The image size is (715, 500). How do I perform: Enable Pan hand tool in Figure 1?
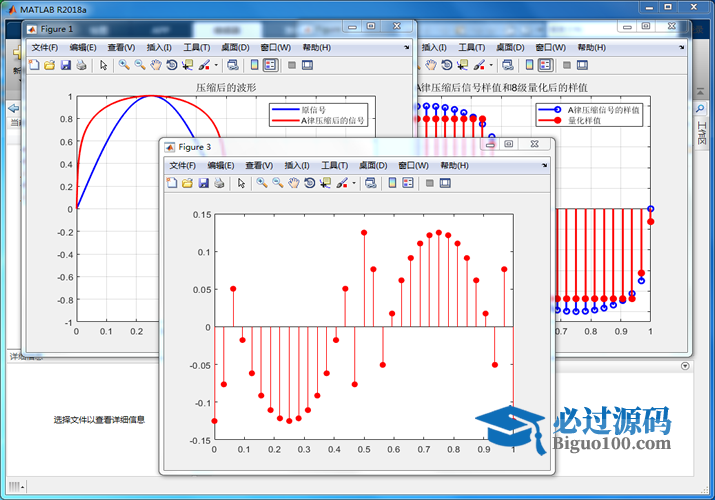coord(156,65)
